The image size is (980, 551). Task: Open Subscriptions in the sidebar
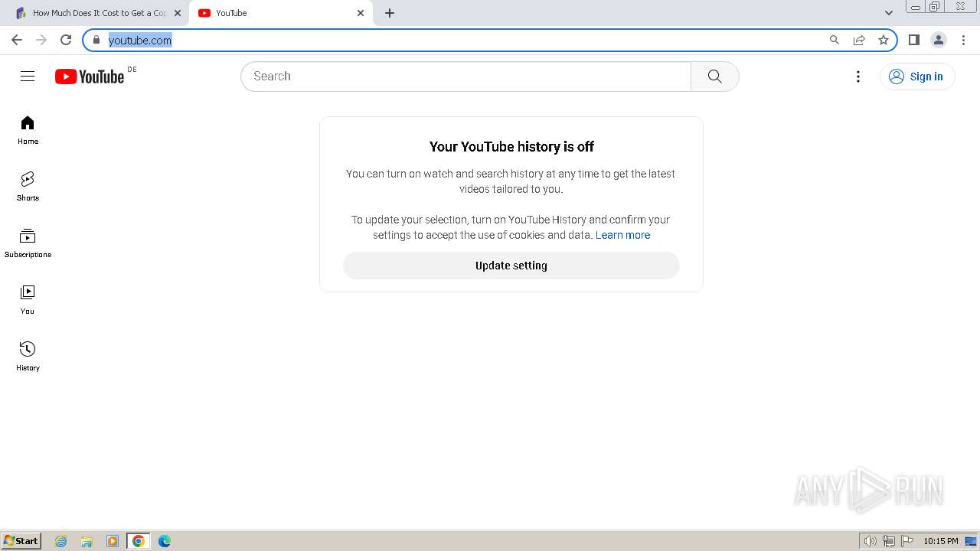28,243
